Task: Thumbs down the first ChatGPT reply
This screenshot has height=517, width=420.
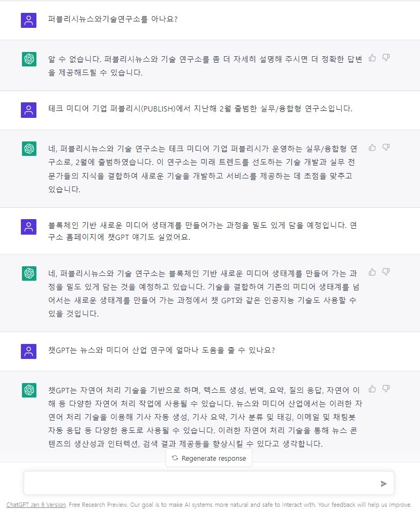Action: tap(386, 58)
